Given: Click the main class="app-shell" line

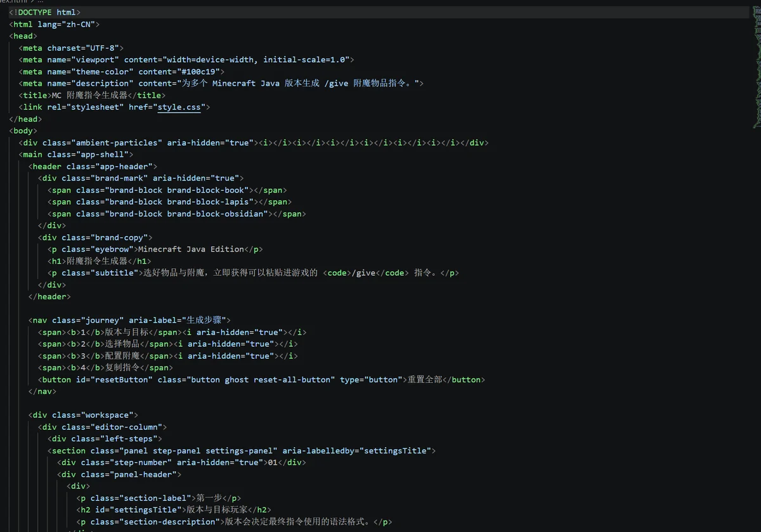Looking at the screenshot, I should tap(75, 154).
